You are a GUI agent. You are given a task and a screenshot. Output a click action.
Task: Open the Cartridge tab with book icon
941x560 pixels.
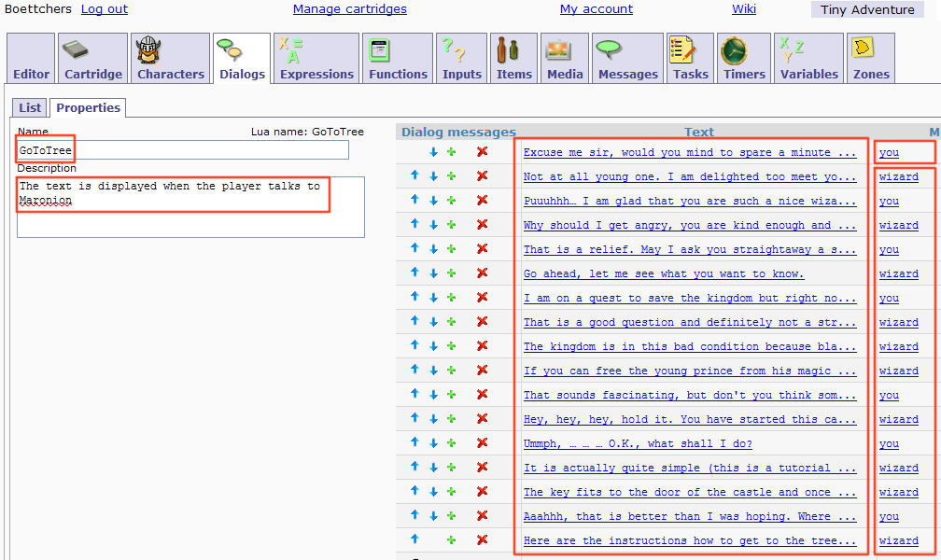point(92,59)
